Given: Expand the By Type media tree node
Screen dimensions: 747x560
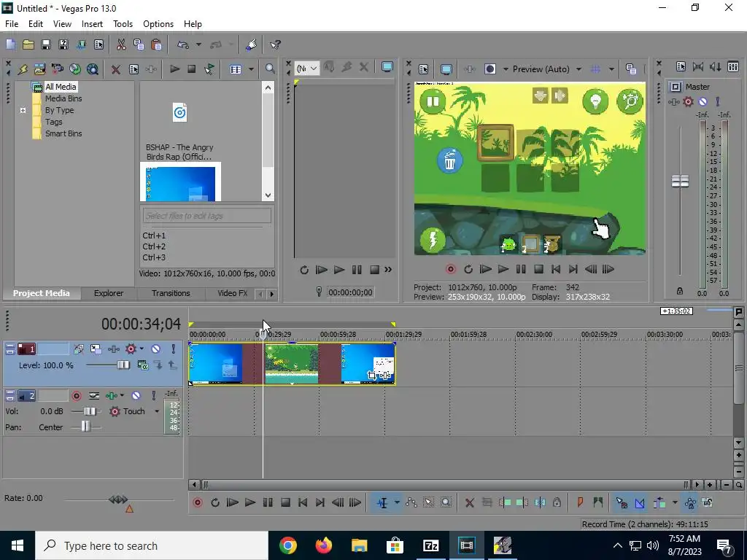Looking at the screenshot, I should pyautogui.click(x=23, y=111).
